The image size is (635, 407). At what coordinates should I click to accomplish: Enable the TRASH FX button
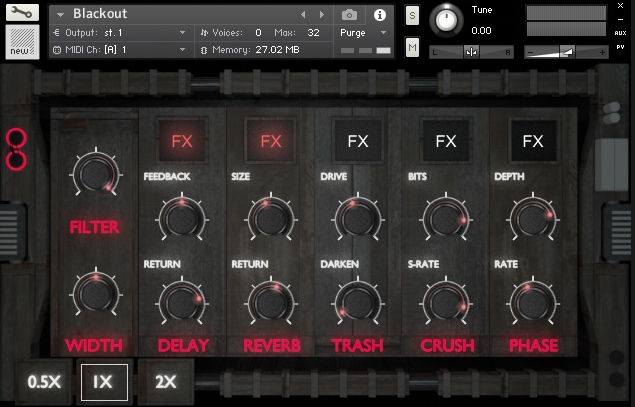click(x=358, y=141)
